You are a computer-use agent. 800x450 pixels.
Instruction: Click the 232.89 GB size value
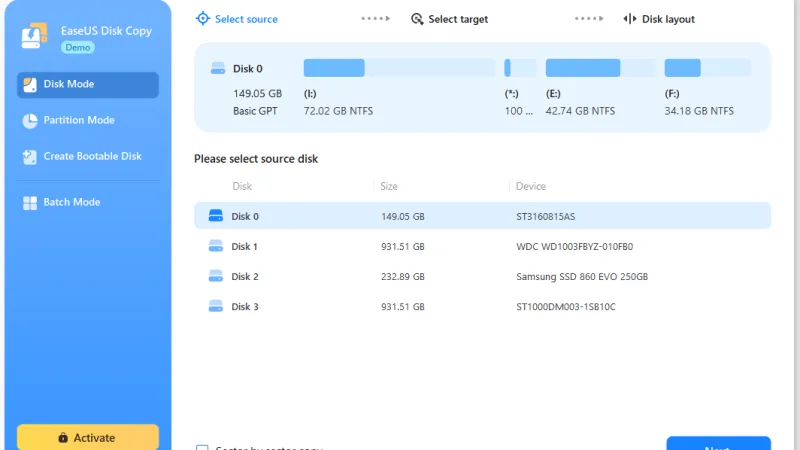coord(403,277)
